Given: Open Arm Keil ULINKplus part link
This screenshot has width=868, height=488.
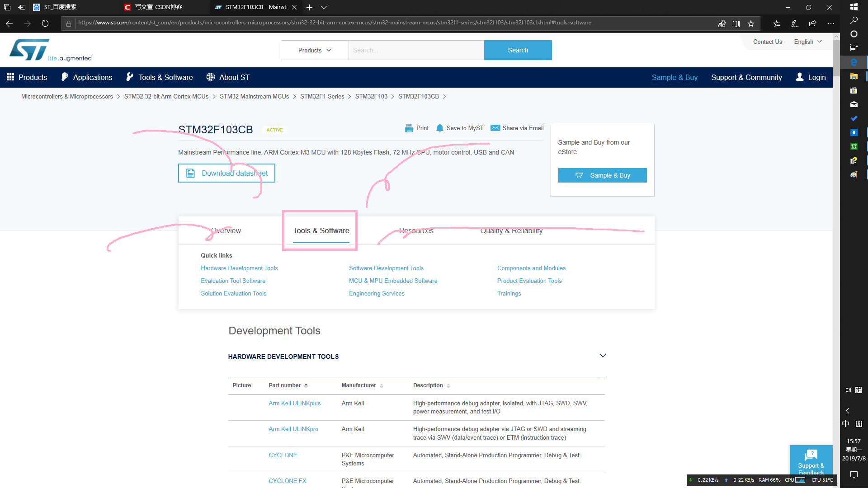Looking at the screenshot, I should (294, 404).
